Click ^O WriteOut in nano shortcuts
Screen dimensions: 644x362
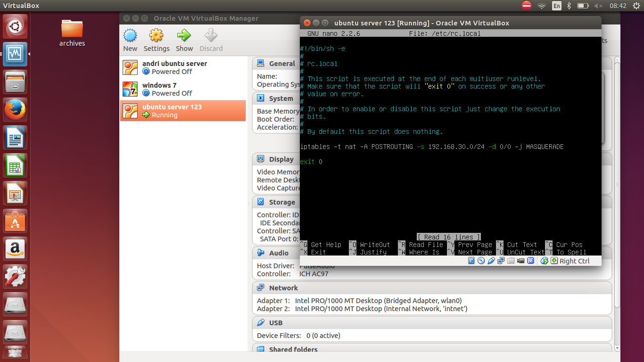point(370,245)
